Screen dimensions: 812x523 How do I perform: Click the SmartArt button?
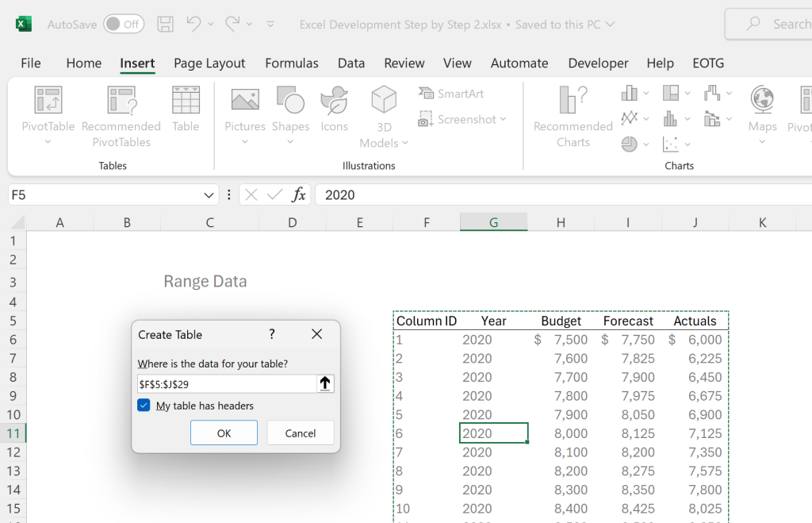pos(451,94)
